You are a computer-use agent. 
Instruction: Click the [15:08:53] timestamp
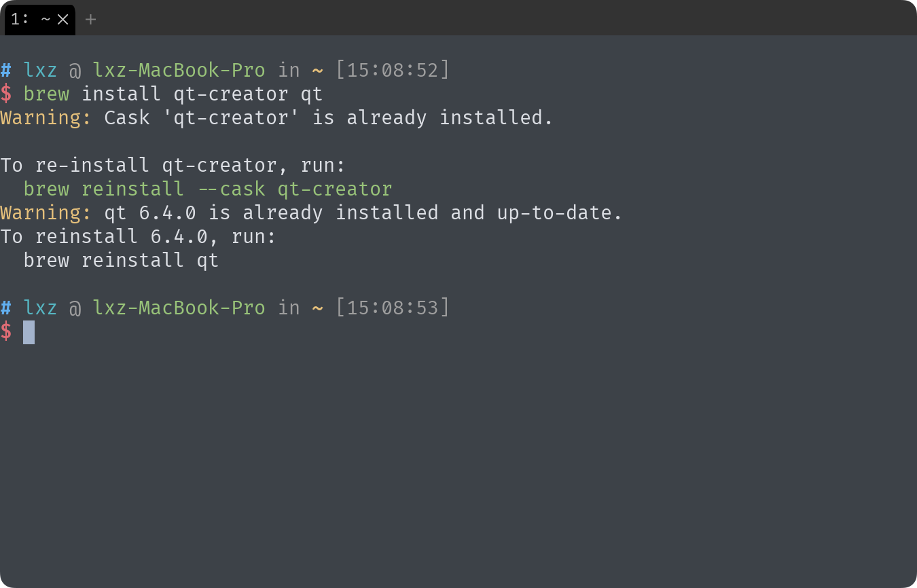tap(393, 308)
